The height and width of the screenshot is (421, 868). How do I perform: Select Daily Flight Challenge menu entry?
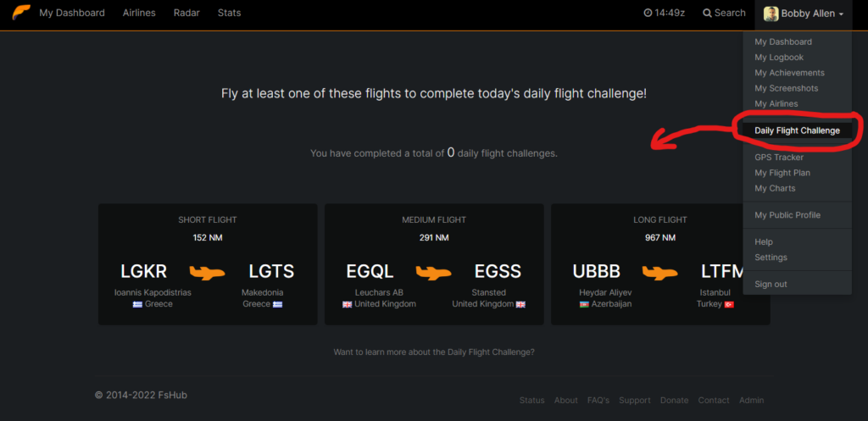point(797,130)
